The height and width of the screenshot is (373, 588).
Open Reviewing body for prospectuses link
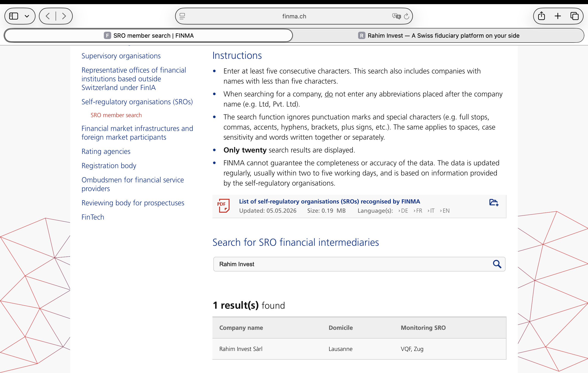133,203
